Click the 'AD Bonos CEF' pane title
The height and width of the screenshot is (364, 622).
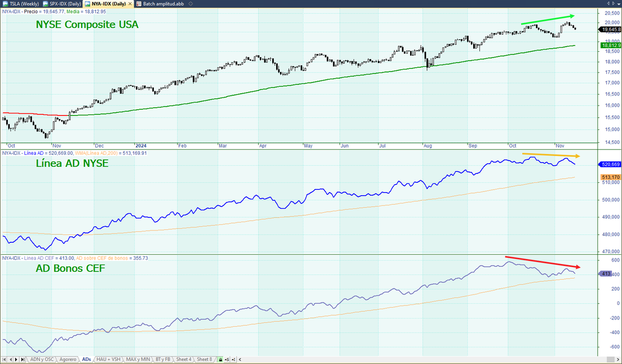[69, 268]
